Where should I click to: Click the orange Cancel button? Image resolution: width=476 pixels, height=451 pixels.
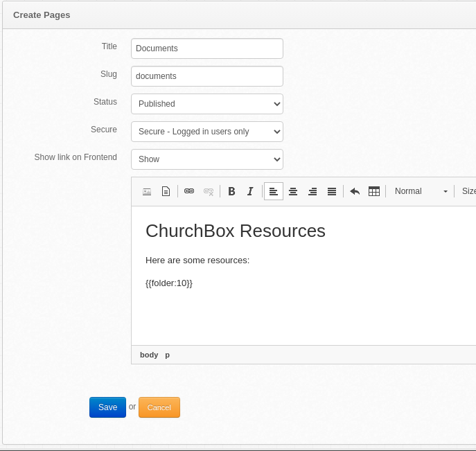[159, 407]
